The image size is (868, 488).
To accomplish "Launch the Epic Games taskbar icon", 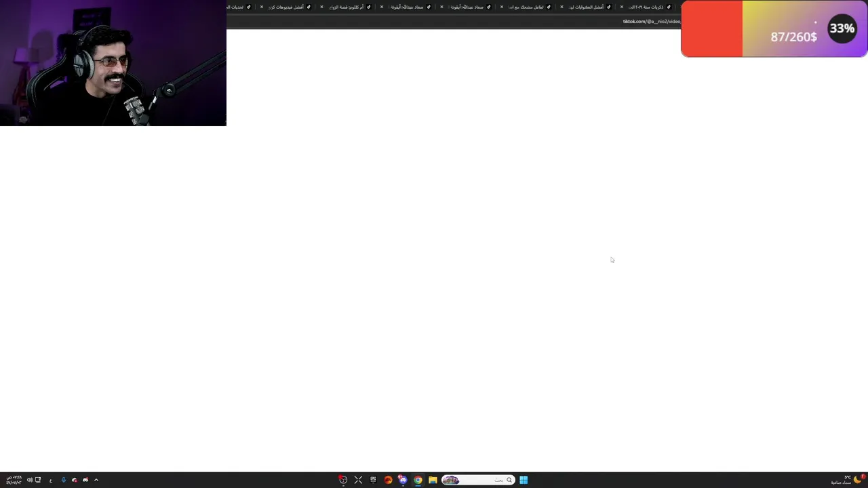I will 373,480.
